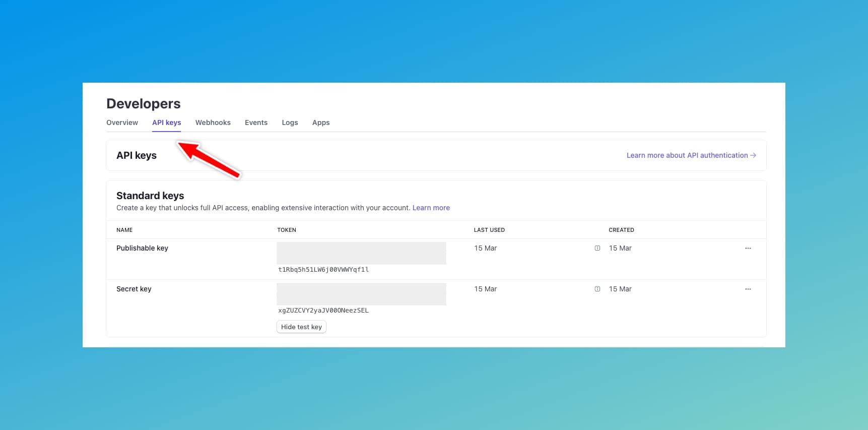Screen dimensions: 868x430
Task: Open the Apps tab
Action: click(x=321, y=122)
